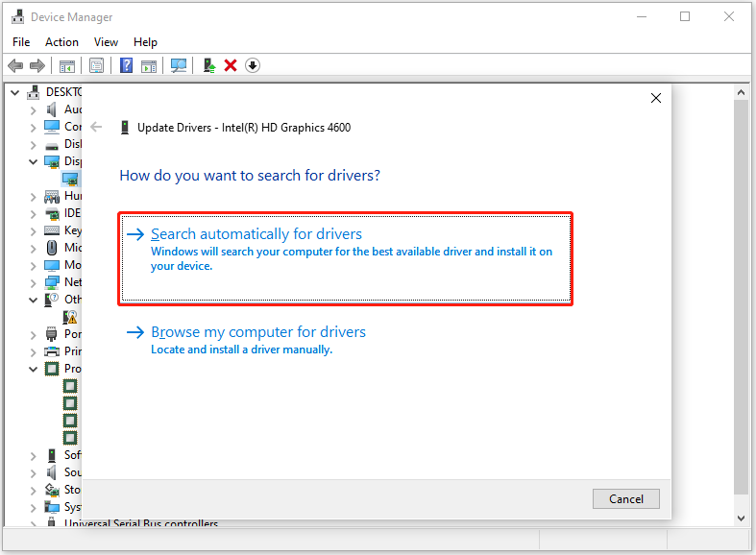This screenshot has height=555, width=756.
Task: Open the Properties toolbar icon
Action: click(96, 65)
